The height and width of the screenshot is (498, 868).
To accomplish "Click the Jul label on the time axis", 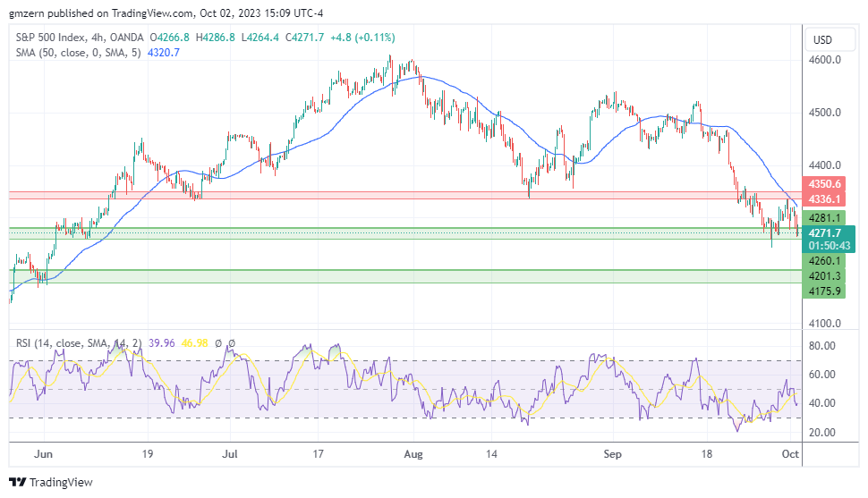I will [x=230, y=454].
